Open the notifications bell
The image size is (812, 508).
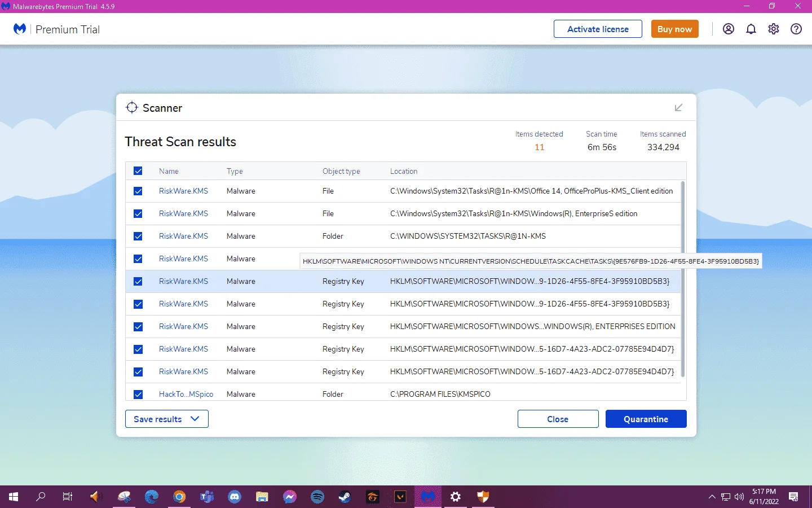coord(751,29)
